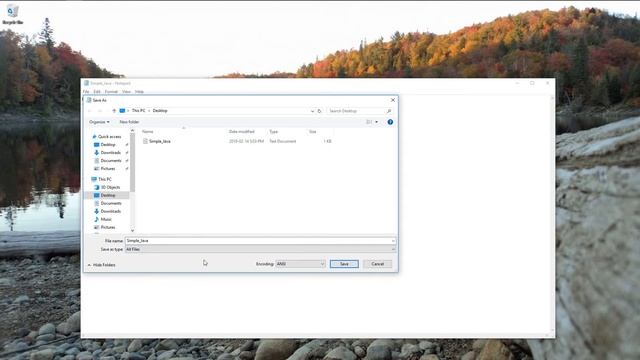Image resolution: width=640 pixels, height=360 pixels.
Task: Select highlighted Desktop under This PC
Action: 107,195
